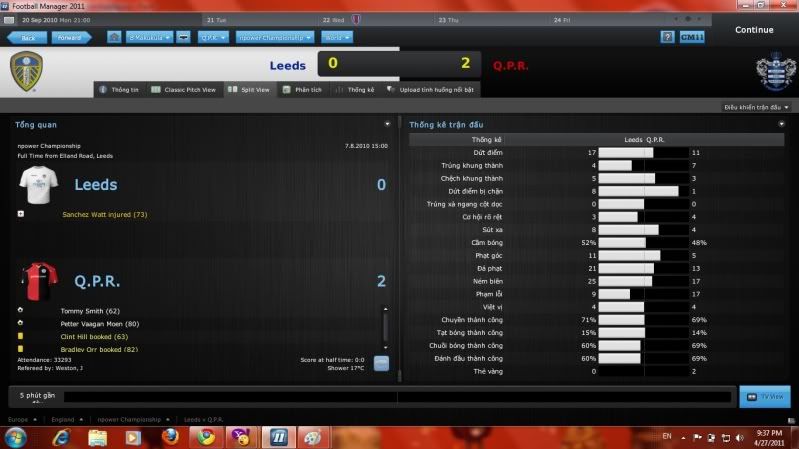Click the CM11 skin button
Image resolution: width=799 pixels, height=449 pixels.
692,37
